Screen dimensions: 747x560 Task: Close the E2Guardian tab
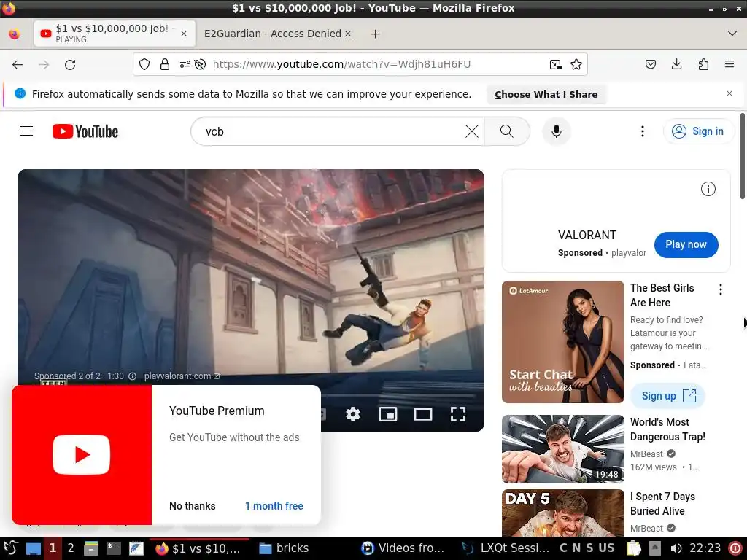348,34
